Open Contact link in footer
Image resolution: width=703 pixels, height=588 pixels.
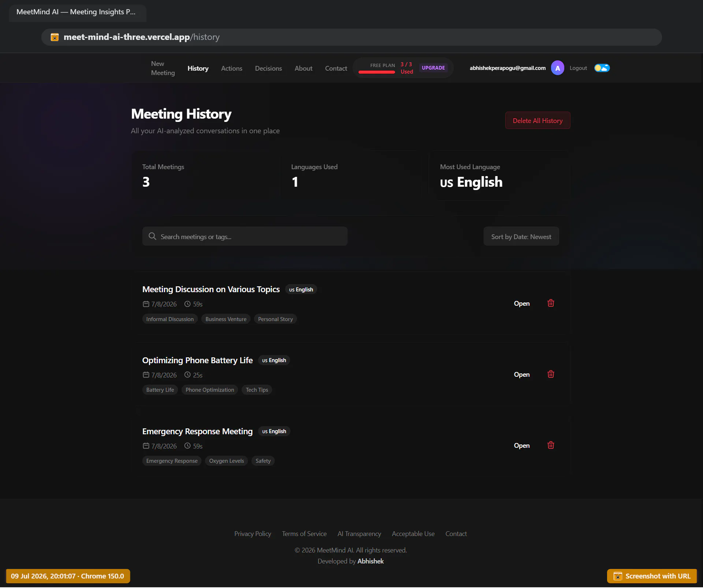(x=456, y=534)
